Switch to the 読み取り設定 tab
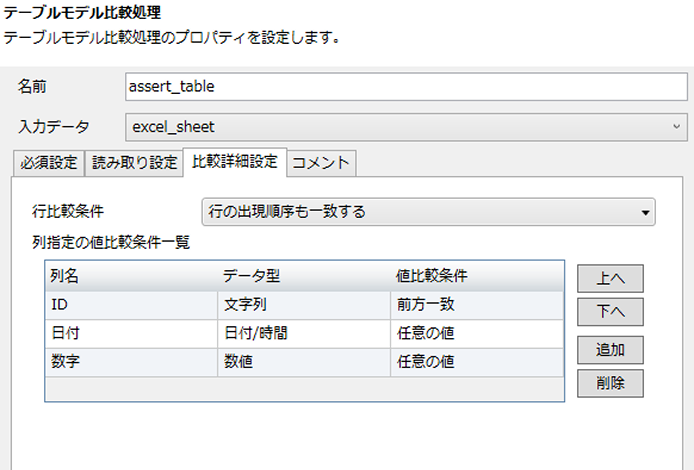This screenshot has width=694, height=470. pyautogui.click(x=135, y=162)
